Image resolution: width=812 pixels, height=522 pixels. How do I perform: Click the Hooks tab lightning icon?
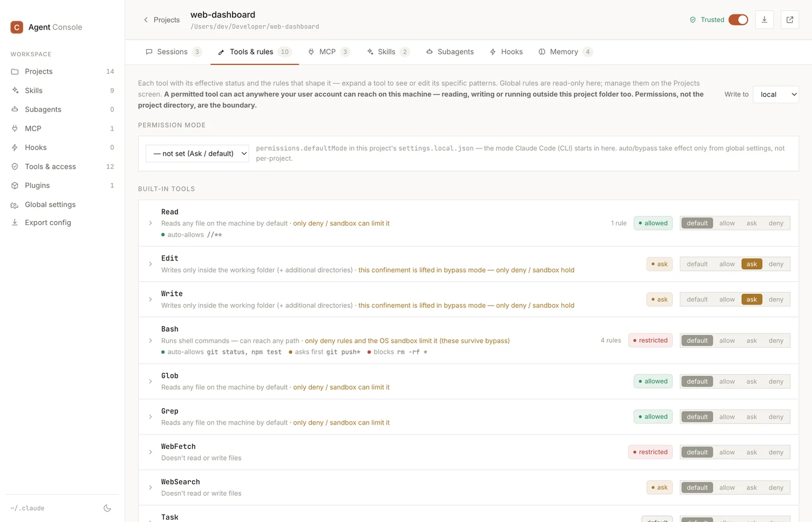tap(493, 52)
